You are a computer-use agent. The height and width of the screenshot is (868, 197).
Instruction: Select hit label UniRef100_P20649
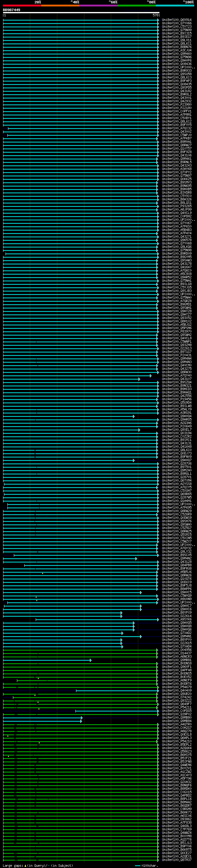[177, 426]
